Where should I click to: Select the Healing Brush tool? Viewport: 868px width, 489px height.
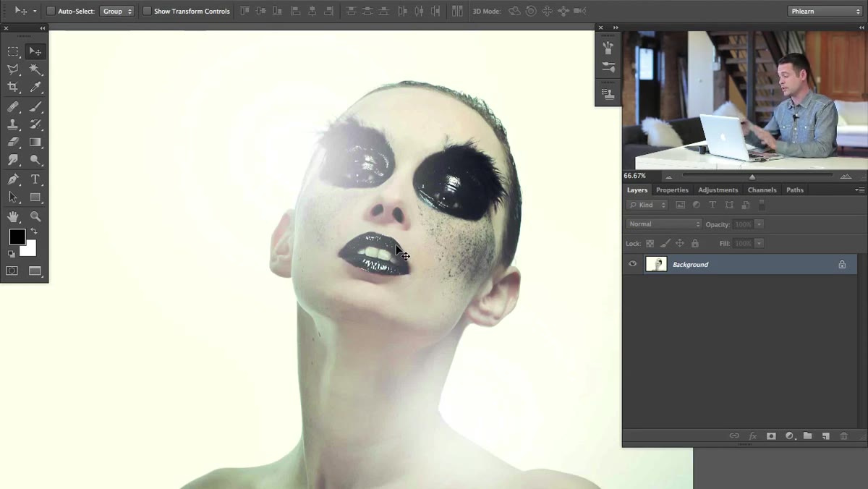click(x=13, y=107)
